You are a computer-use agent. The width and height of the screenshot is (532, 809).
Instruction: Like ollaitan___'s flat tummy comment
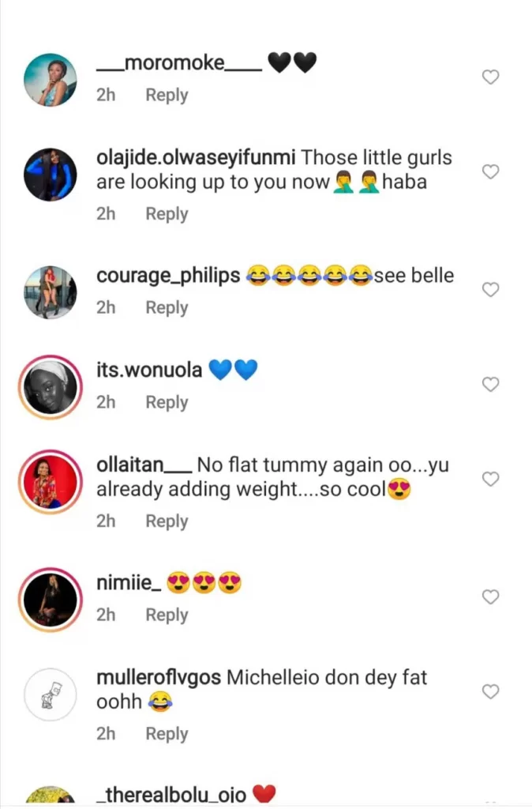(490, 480)
